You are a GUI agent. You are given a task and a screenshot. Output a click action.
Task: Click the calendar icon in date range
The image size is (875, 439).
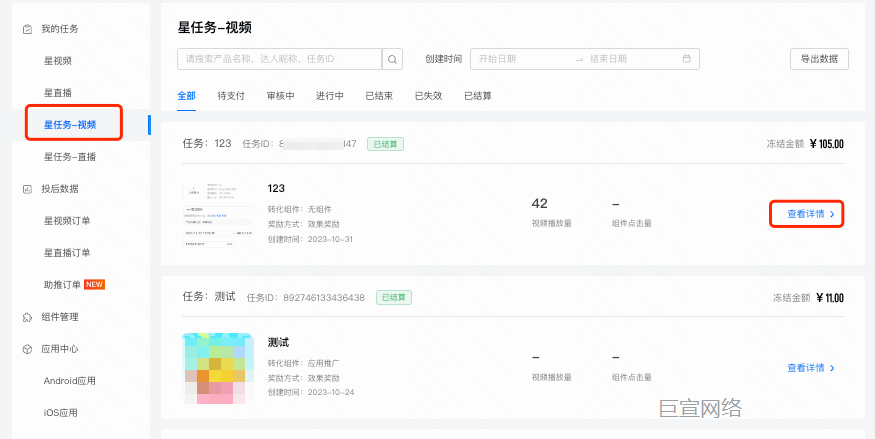(x=686, y=59)
